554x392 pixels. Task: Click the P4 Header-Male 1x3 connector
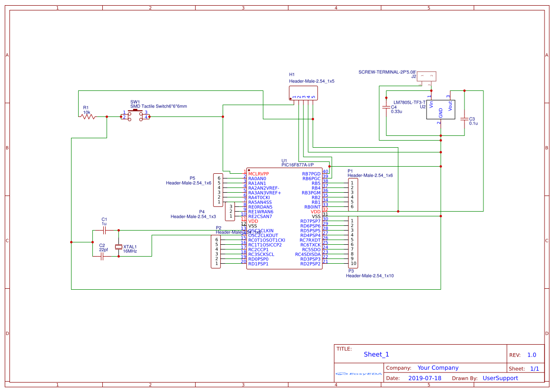tap(232, 212)
